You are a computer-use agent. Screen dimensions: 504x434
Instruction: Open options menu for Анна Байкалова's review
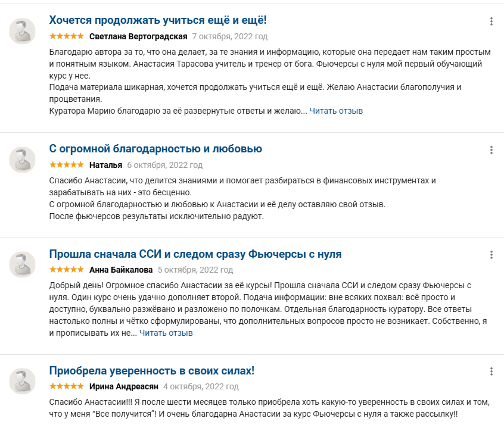click(491, 255)
